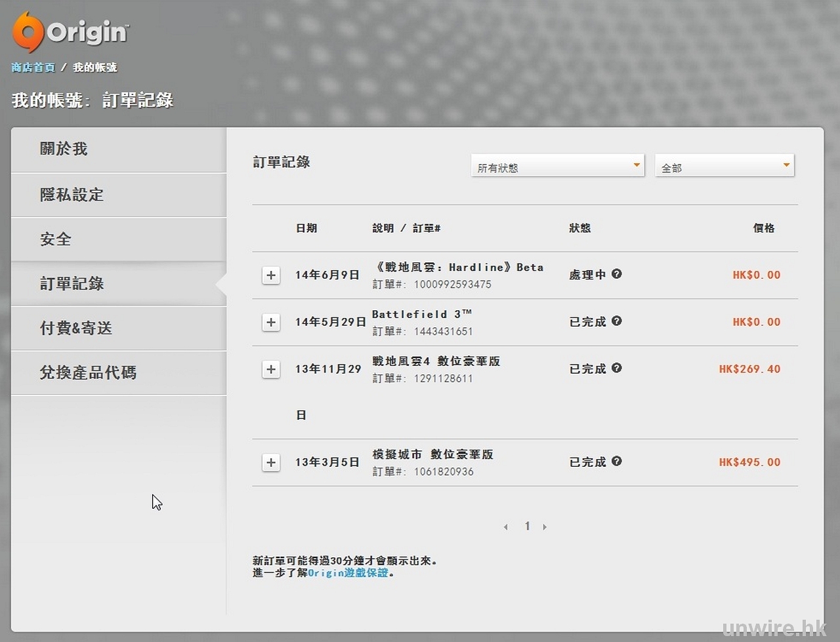Image resolution: width=840 pixels, height=642 pixels.
Task: Open the Origin遊戲保證 link
Action: tap(348, 573)
